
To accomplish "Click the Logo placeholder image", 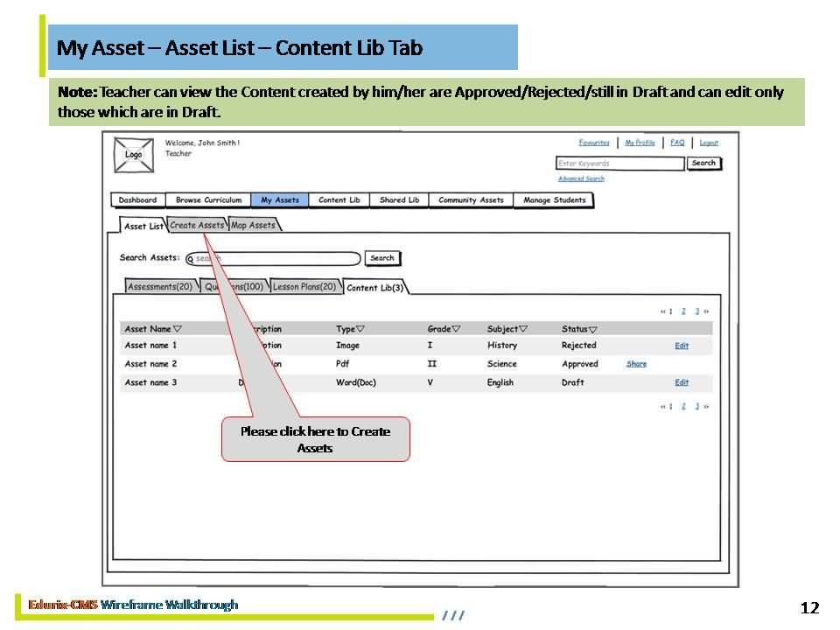I will point(133,155).
